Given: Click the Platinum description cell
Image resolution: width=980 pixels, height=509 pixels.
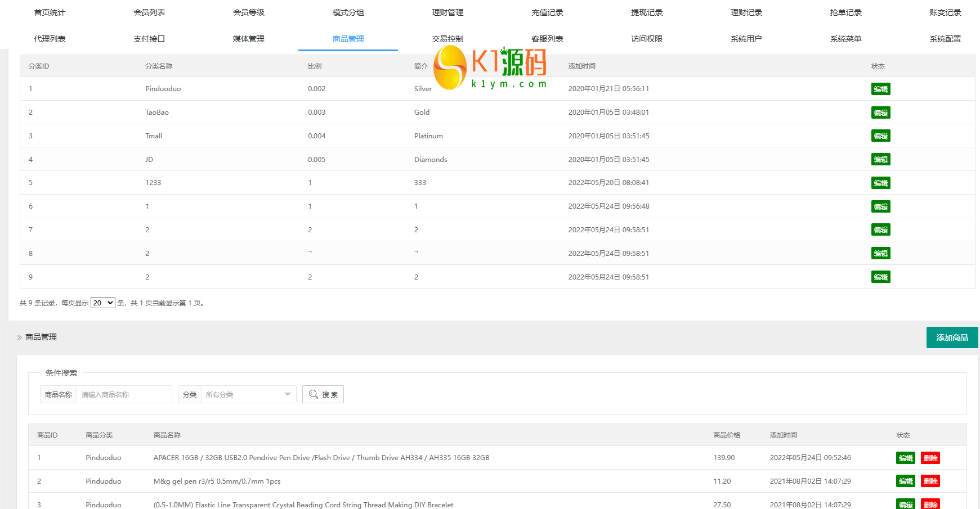Looking at the screenshot, I should 428,136.
